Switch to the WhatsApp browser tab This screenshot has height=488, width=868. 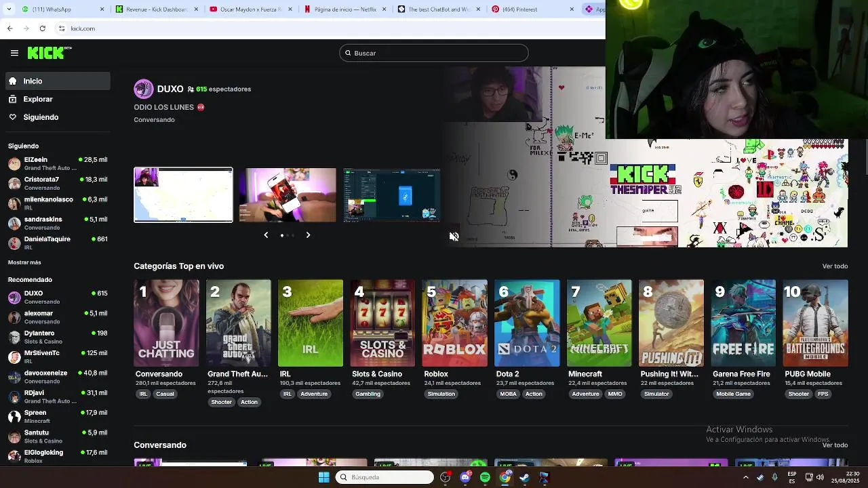click(64, 9)
